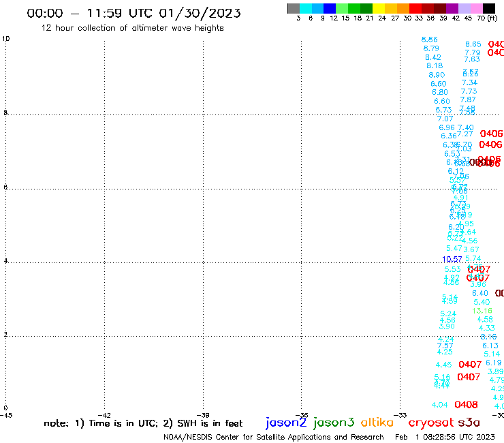Click the wave height value '4.58'
The image size is (504, 443).
(x=485, y=320)
